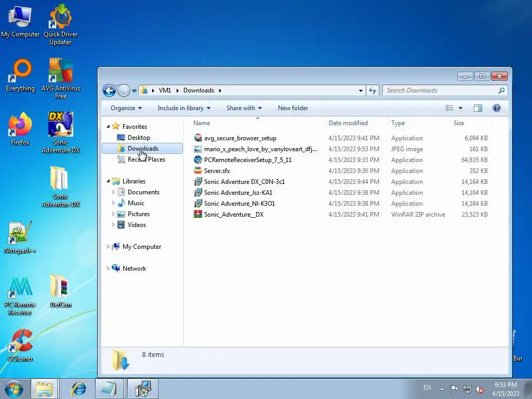
Task: Refresh the Downloads folder view
Action: (x=373, y=90)
